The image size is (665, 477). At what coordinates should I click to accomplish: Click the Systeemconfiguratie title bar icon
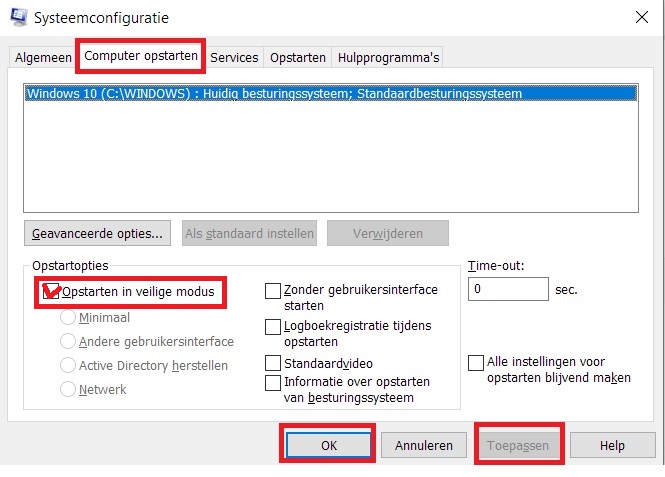tap(18, 17)
